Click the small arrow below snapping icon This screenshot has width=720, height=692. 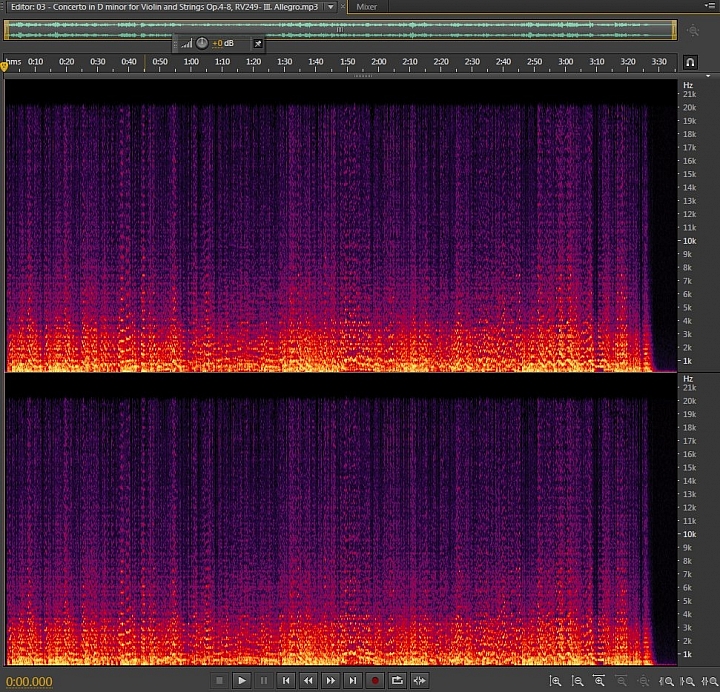click(708, 76)
